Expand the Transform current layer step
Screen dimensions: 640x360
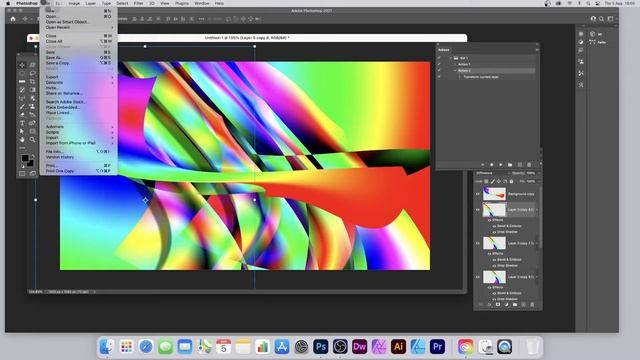click(460, 77)
